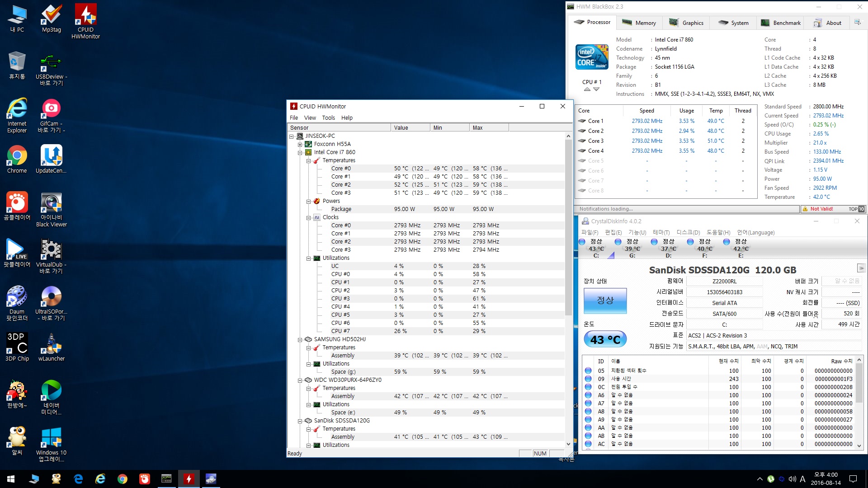The width and height of the screenshot is (868, 488).
Task: Open the USBDeview shortcut on the desktop
Action: point(52,70)
